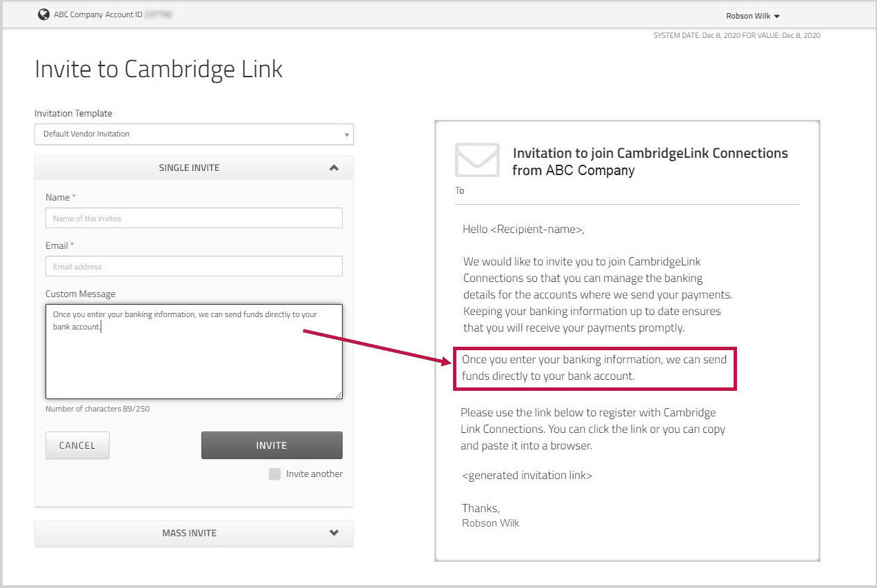Click the Cancel button
The image size is (877, 588).
pyautogui.click(x=77, y=445)
